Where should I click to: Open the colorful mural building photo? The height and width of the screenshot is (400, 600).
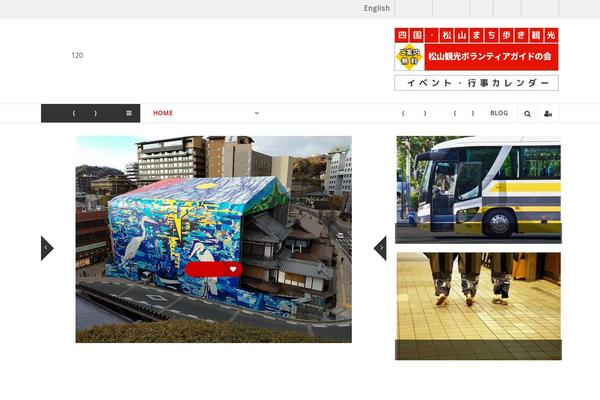pyautogui.click(x=214, y=239)
